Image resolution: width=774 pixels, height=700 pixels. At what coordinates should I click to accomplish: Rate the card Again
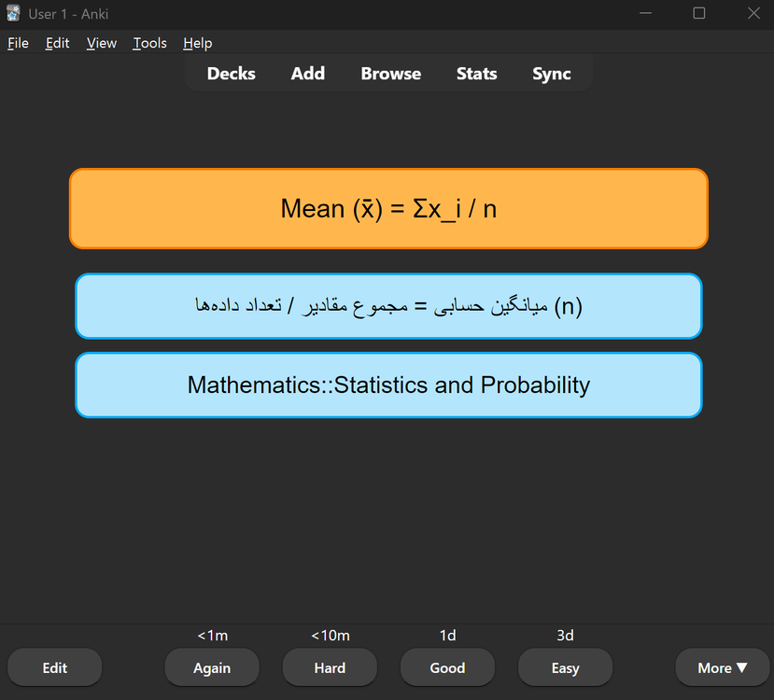tap(212, 667)
